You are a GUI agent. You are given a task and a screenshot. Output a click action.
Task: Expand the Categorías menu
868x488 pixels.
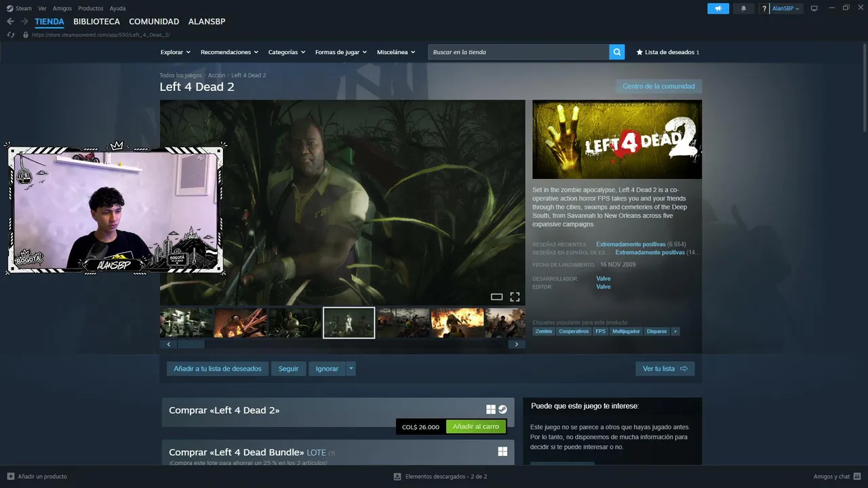pos(287,52)
